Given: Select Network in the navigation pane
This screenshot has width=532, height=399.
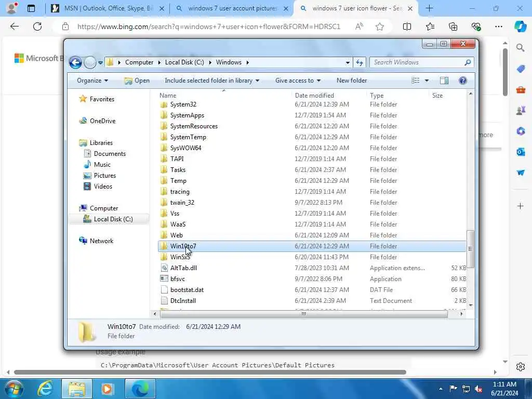Looking at the screenshot, I should 97,241.
